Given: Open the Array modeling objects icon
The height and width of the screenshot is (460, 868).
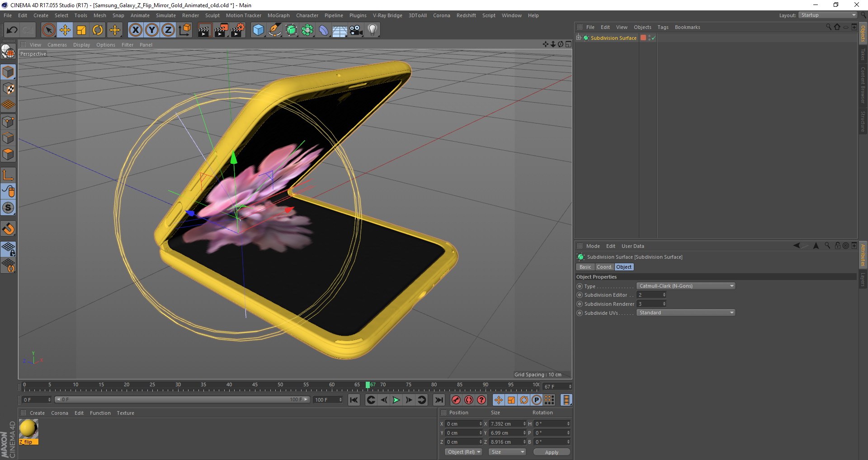Looking at the screenshot, I should (307, 30).
